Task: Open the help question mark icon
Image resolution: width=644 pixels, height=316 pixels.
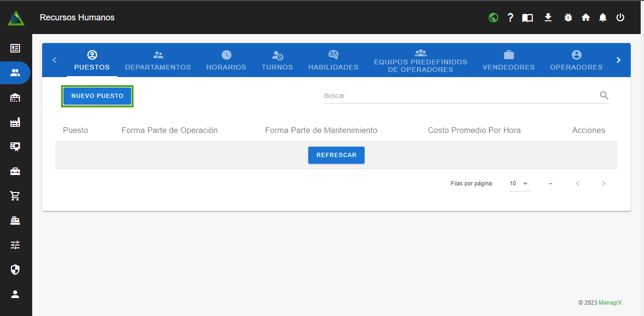Action: click(510, 18)
